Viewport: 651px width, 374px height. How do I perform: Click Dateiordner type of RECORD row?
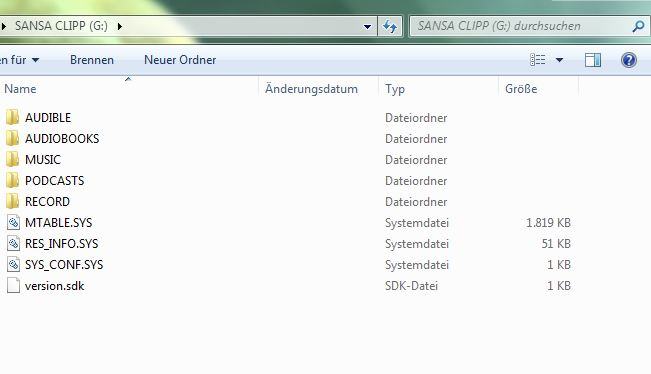[416, 202]
